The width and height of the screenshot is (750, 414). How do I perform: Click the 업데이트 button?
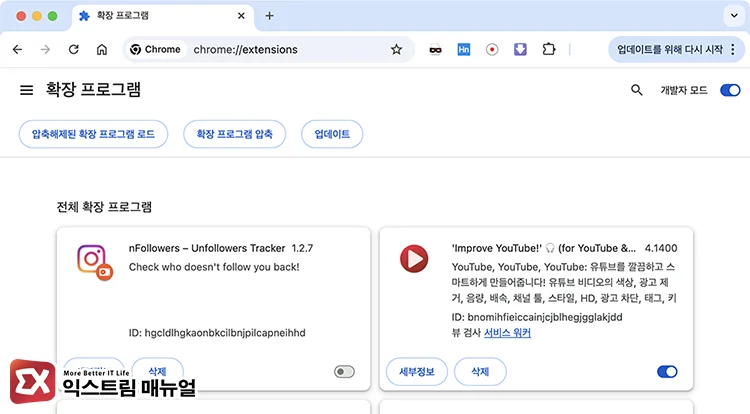pos(332,134)
